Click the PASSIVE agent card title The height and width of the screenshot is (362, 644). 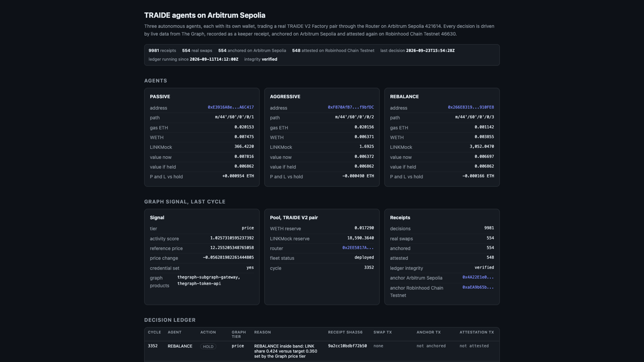coord(160,97)
